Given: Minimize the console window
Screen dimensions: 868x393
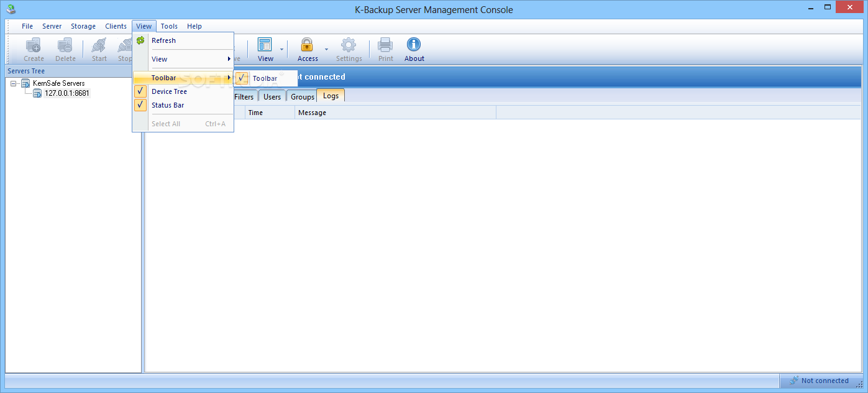Looking at the screenshot, I should [x=811, y=7].
